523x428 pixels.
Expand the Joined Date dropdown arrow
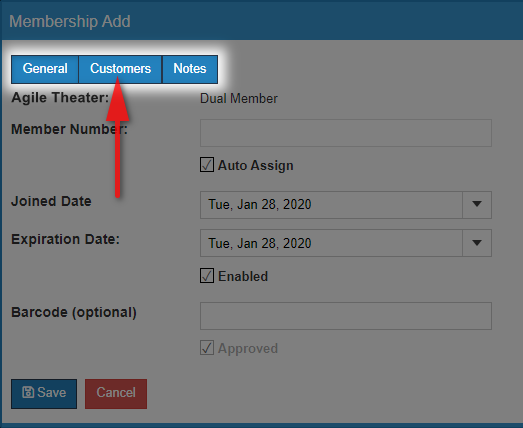pos(477,204)
